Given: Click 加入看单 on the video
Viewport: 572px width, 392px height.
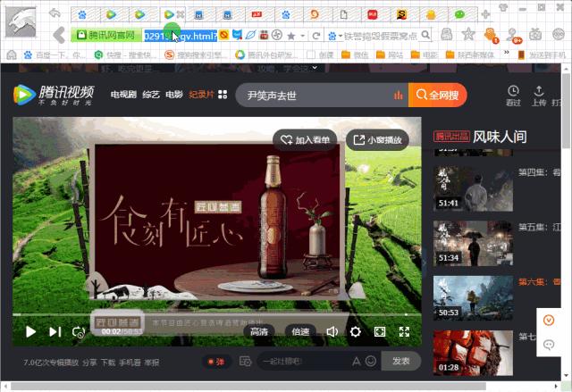Looking at the screenshot, I should click(x=305, y=140).
